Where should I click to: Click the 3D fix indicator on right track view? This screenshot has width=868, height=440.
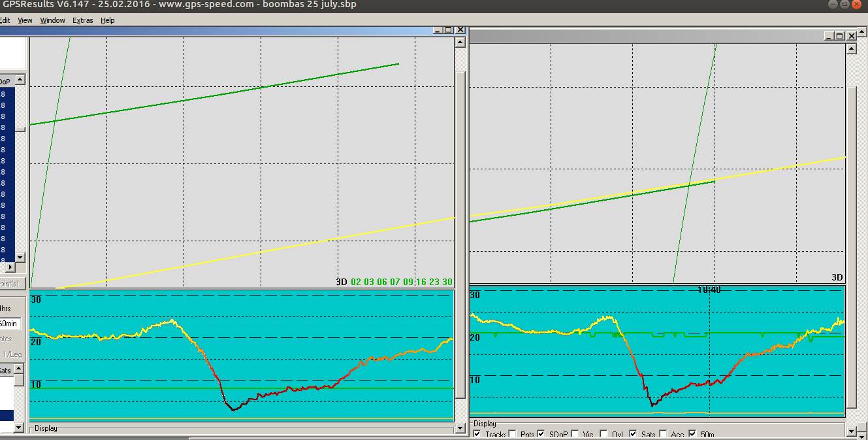(837, 277)
